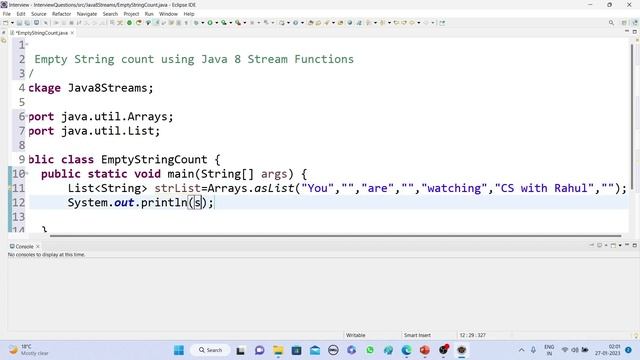The image size is (640, 360).
Task: Click the Search magnifier in toolbar
Action: [x=611, y=23]
